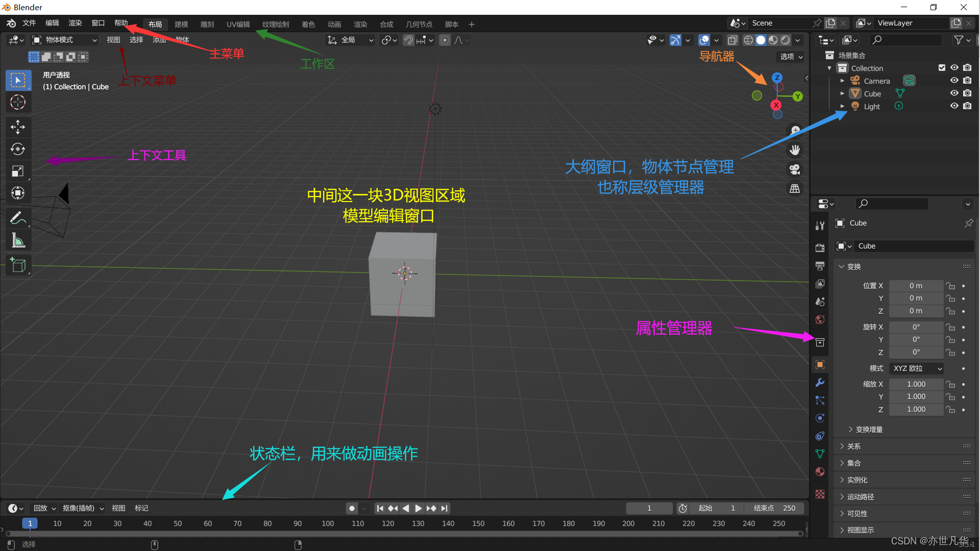This screenshot has height=551, width=980.
Task: Open the 物体模式 mode dropdown
Action: point(64,40)
